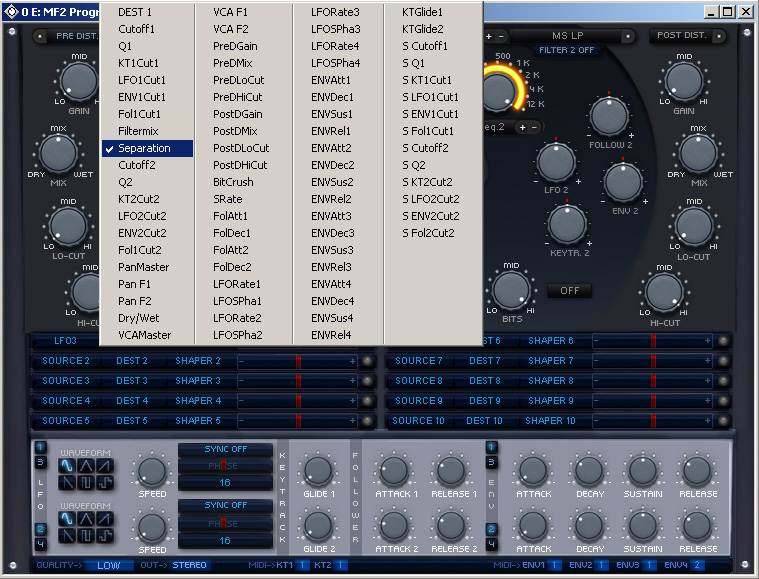Image resolution: width=759 pixels, height=579 pixels.
Task: Select triangle waveform for LFO 2
Action: pyautogui.click(x=86, y=519)
